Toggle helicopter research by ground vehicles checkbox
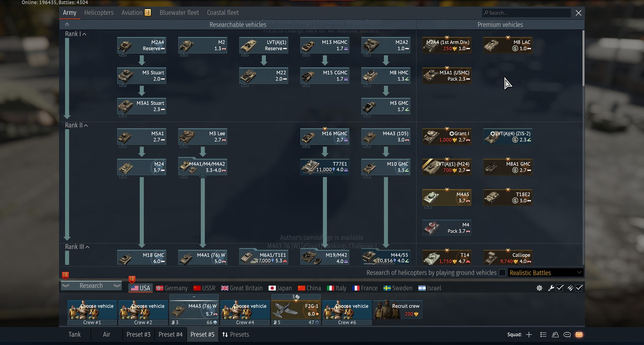Screen dimensions: 644x345 click(502, 272)
